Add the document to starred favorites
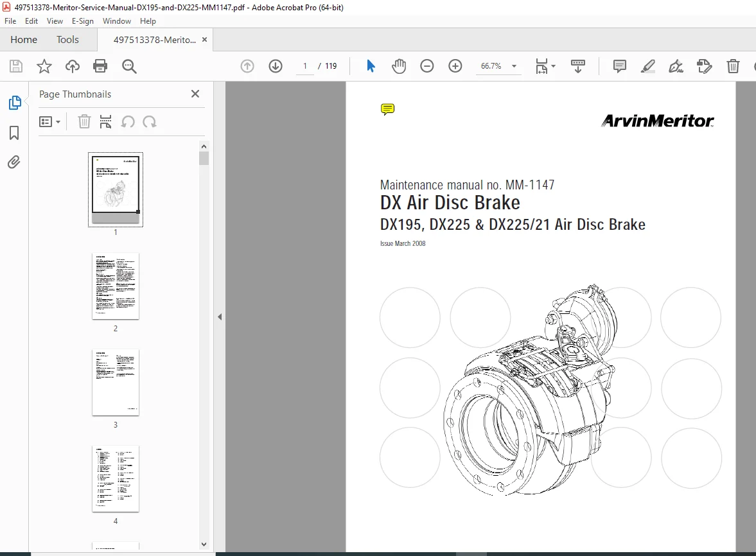756x556 pixels. click(x=44, y=66)
